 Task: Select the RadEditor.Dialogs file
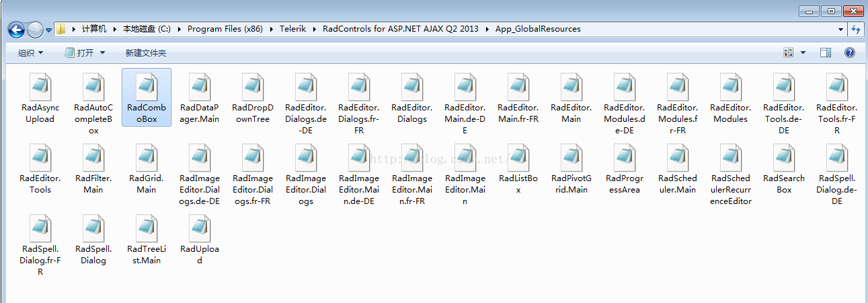[x=412, y=98]
